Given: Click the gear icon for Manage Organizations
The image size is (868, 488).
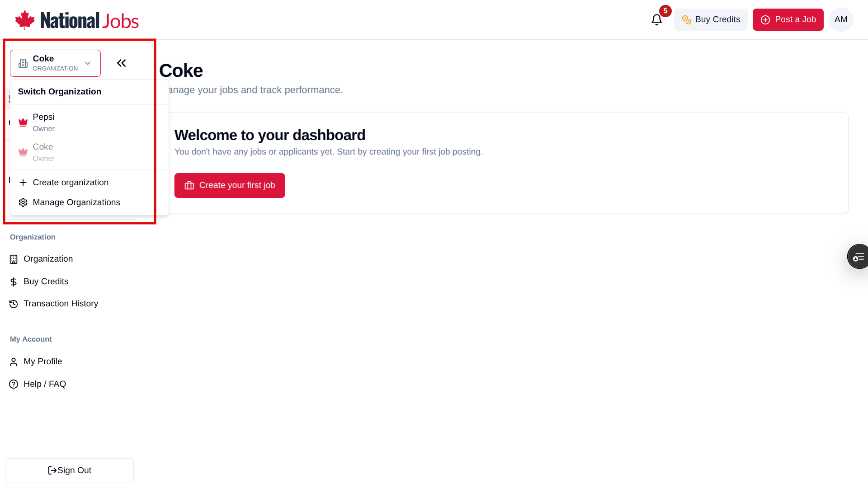Looking at the screenshot, I should [23, 202].
